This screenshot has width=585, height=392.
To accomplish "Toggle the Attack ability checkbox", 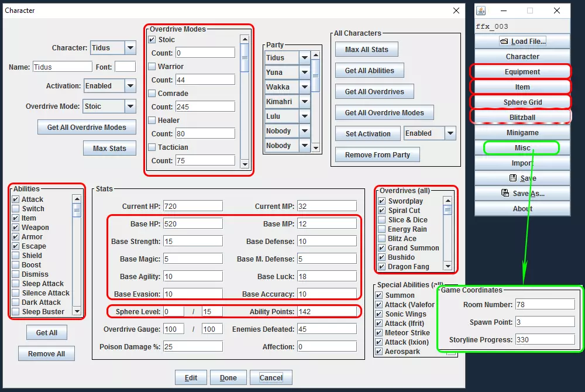I will (x=16, y=199).
